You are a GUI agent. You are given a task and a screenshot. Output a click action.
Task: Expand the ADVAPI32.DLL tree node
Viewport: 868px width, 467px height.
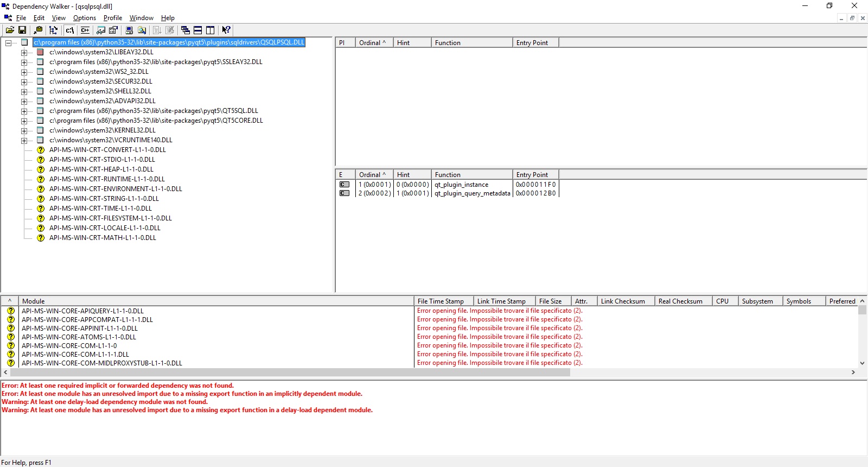[x=24, y=102]
